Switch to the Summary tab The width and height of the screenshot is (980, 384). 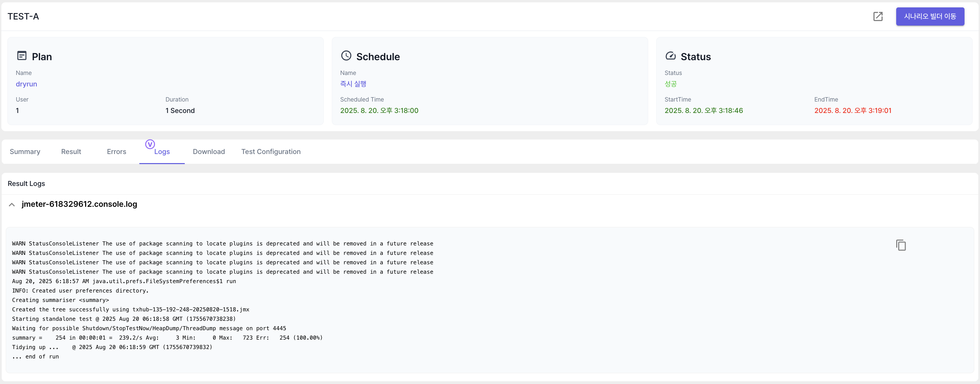(x=25, y=152)
